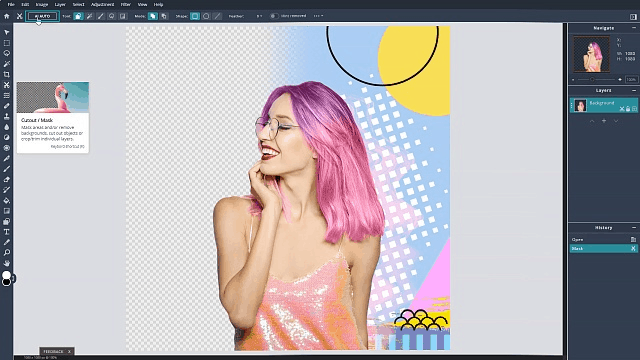Open the Select menu
Image resolution: width=640 pixels, height=360 pixels.
[x=78, y=4]
